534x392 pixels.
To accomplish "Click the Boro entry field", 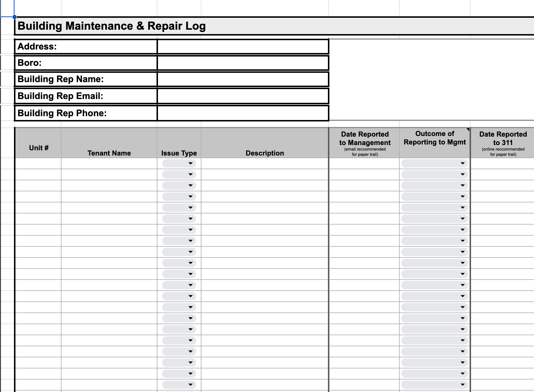I will coord(242,63).
